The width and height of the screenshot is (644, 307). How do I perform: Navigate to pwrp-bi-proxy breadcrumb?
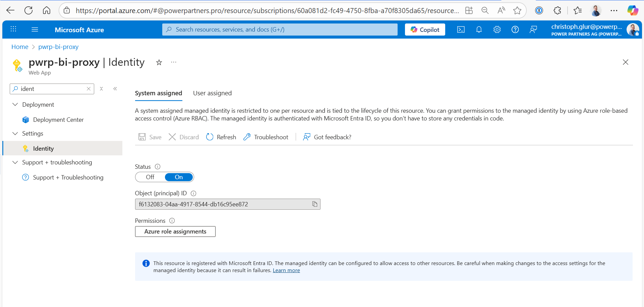click(58, 47)
